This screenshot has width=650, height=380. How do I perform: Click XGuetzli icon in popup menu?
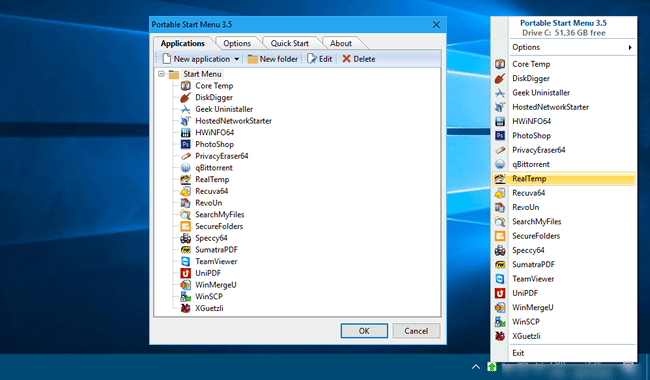pyautogui.click(x=500, y=336)
